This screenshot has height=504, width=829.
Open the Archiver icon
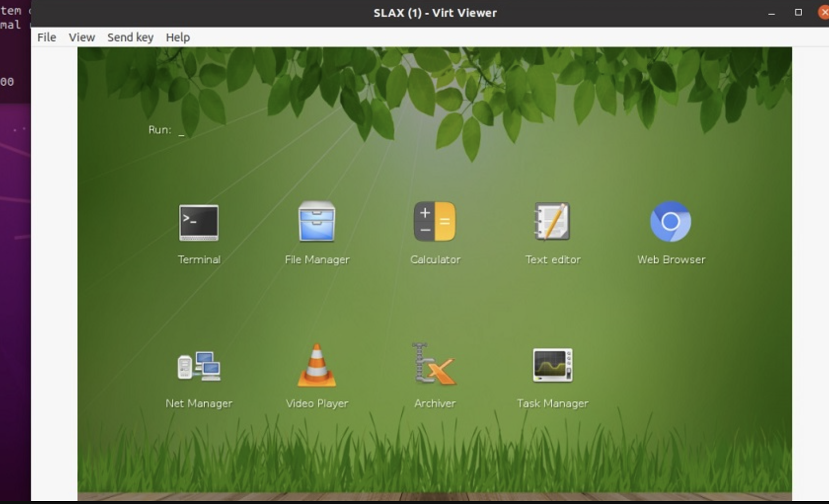(x=434, y=364)
